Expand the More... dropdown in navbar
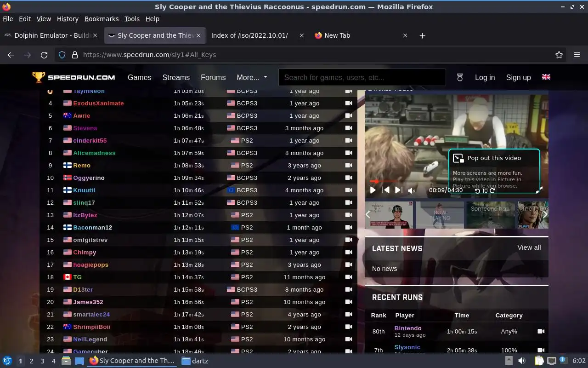 252,77
